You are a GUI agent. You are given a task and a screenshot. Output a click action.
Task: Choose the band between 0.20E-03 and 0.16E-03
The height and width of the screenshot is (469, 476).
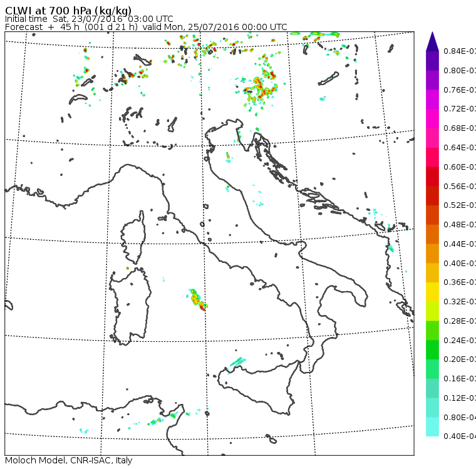(x=432, y=369)
